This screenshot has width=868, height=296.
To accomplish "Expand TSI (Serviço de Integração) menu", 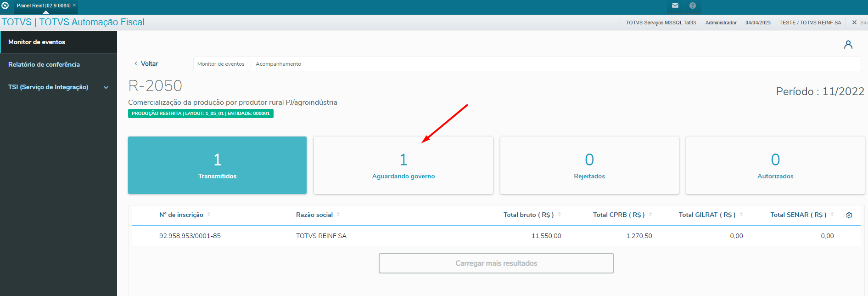I will coord(59,87).
